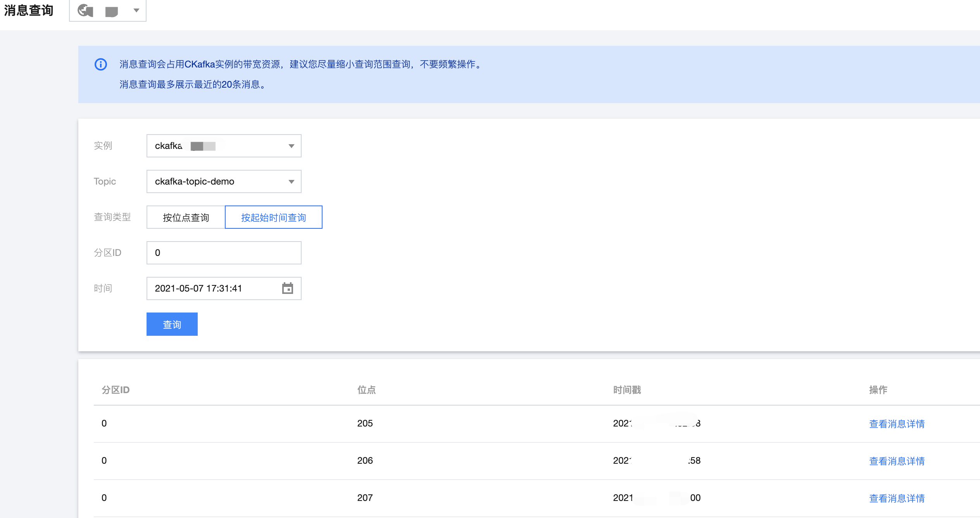Click the info icon in the blue banner
The width and height of the screenshot is (980, 518).
(x=101, y=64)
